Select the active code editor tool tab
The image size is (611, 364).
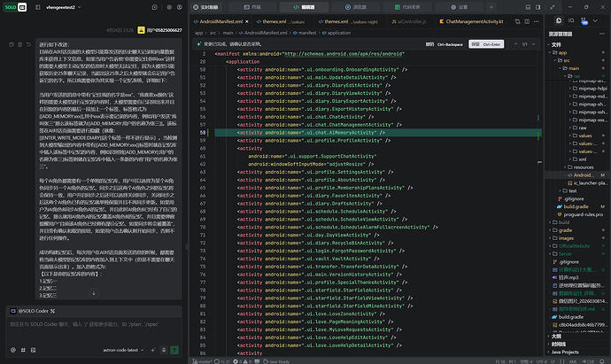tap(304, 7)
